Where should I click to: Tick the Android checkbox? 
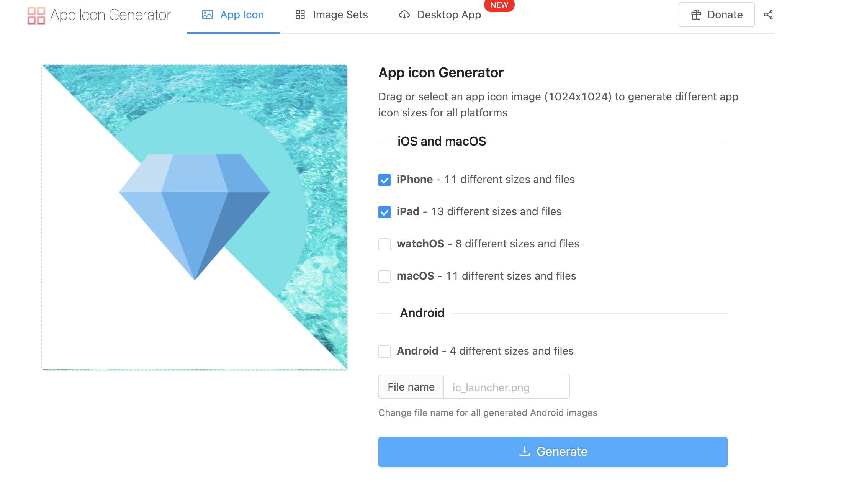pyautogui.click(x=385, y=352)
